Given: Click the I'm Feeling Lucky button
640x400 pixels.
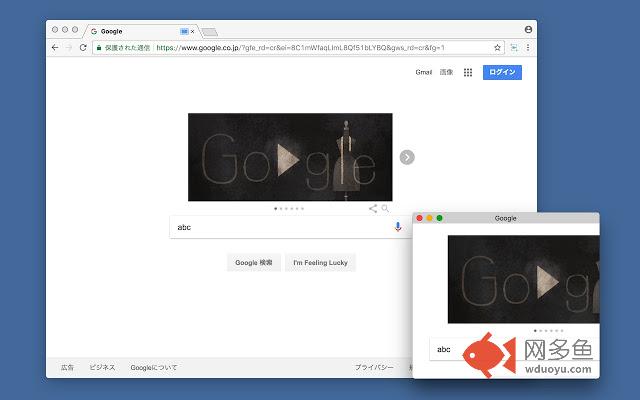Looking at the screenshot, I should coord(320,262).
